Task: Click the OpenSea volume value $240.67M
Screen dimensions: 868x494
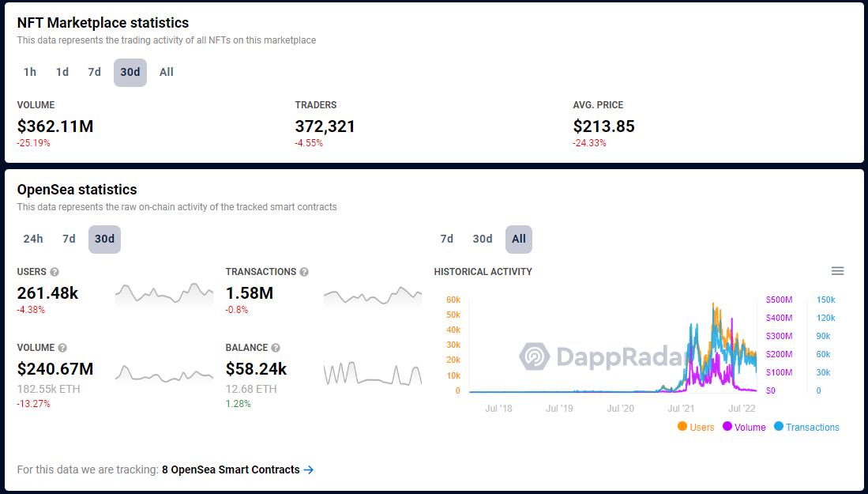Action: (55, 369)
